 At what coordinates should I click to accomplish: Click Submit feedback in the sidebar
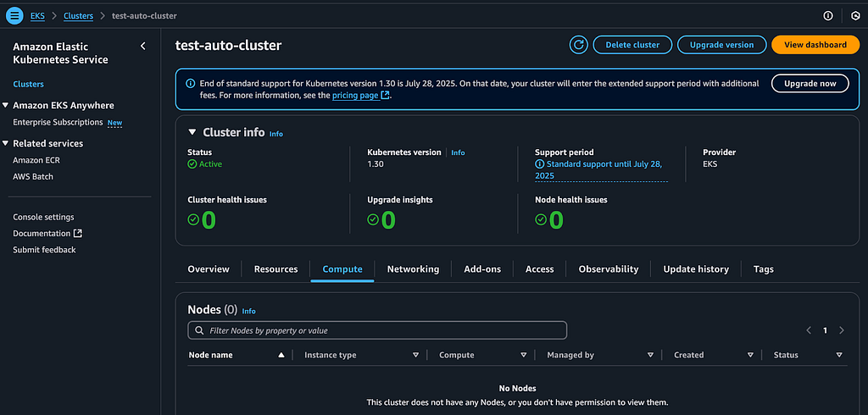[x=44, y=250]
